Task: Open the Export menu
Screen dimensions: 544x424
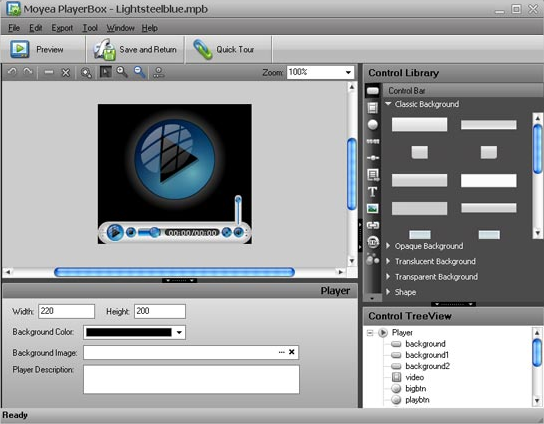Action: (62, 28)
